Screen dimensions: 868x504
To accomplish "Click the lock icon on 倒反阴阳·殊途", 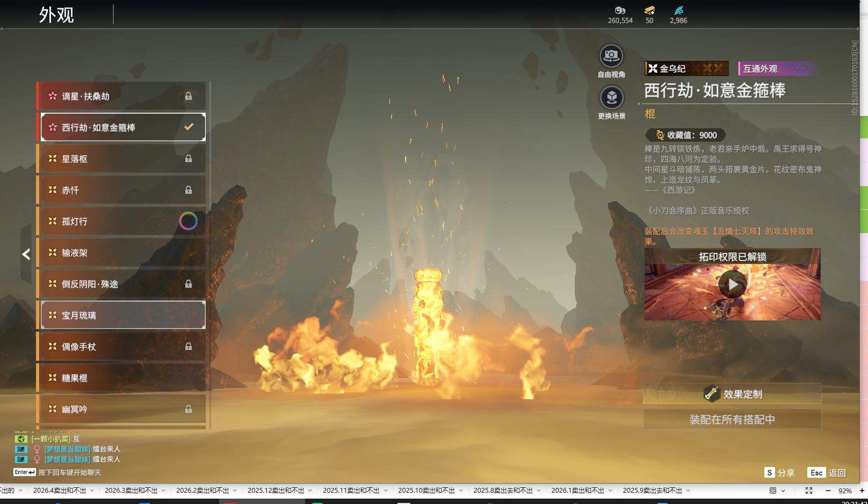I will [x=189, y=284].
